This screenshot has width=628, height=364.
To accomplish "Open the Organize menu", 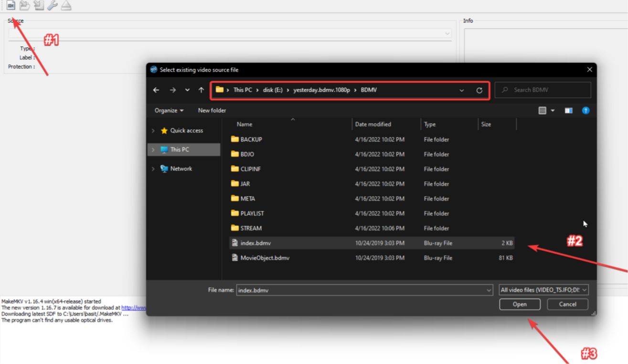I will click(168, 110).
